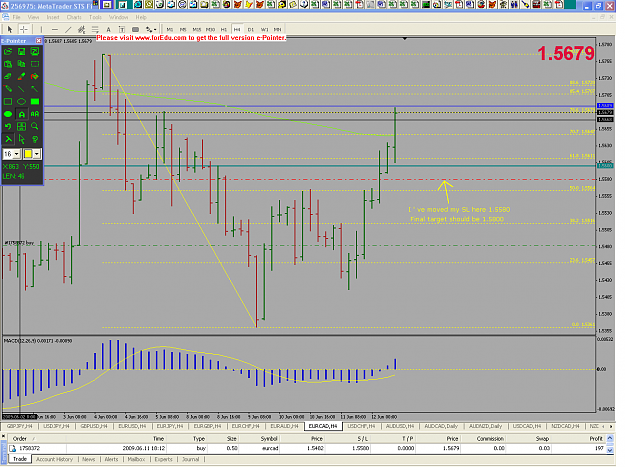Open the News terminal tab
Screen dimensions: 625x467
pyautogui.click(x=88, y=459)
